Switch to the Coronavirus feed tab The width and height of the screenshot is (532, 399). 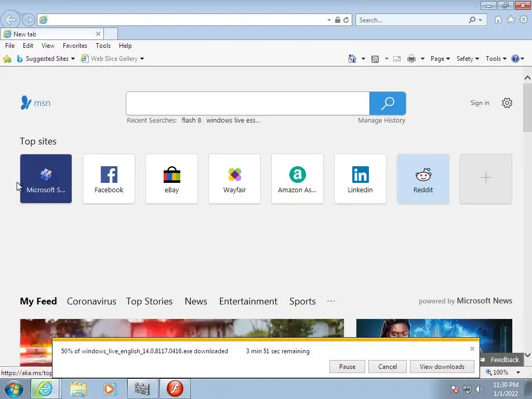coord(91,301)
